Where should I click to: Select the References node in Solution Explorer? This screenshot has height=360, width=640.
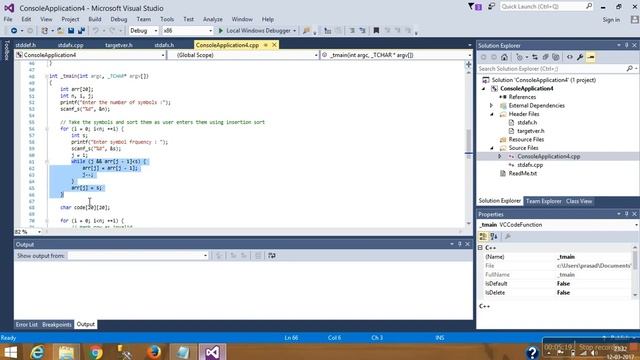(522, 97)
